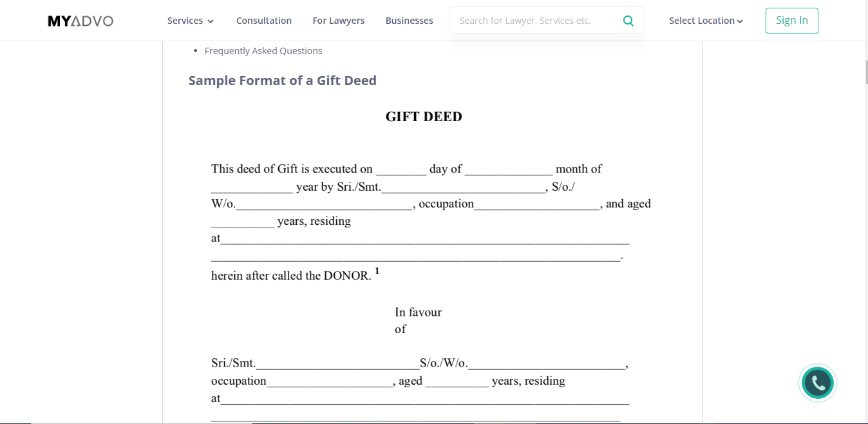Click the GIFT DEED document title
Image resolution: width=868 pixels, height=424 pixels.
[423, 116]
